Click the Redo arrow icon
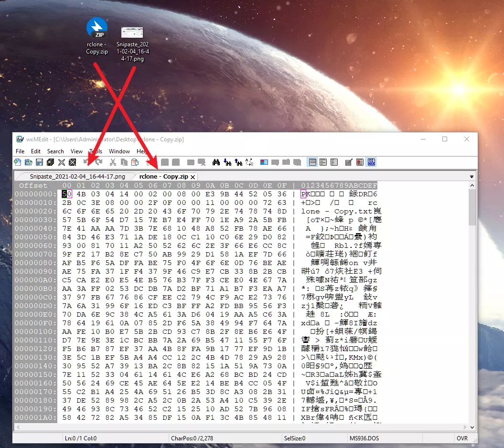 pyautogui.click(x=99, y=162)
